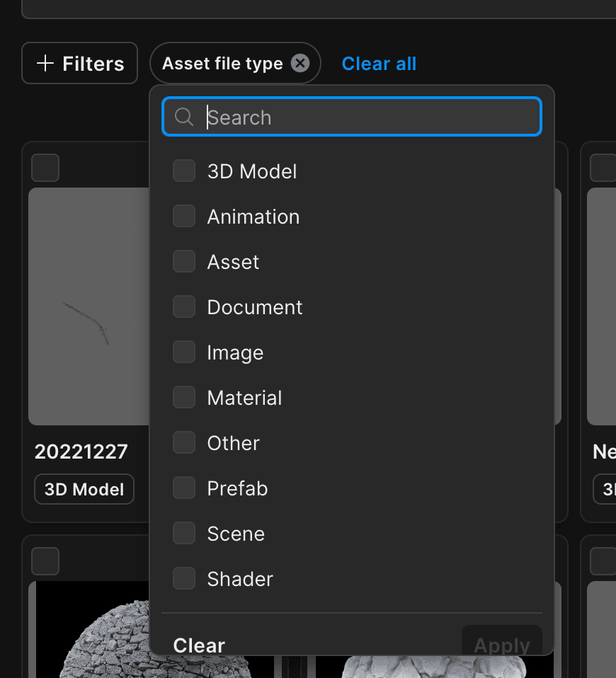
Task: Select the Image file type
Action: pyautogui.click(x=183, y=352)
